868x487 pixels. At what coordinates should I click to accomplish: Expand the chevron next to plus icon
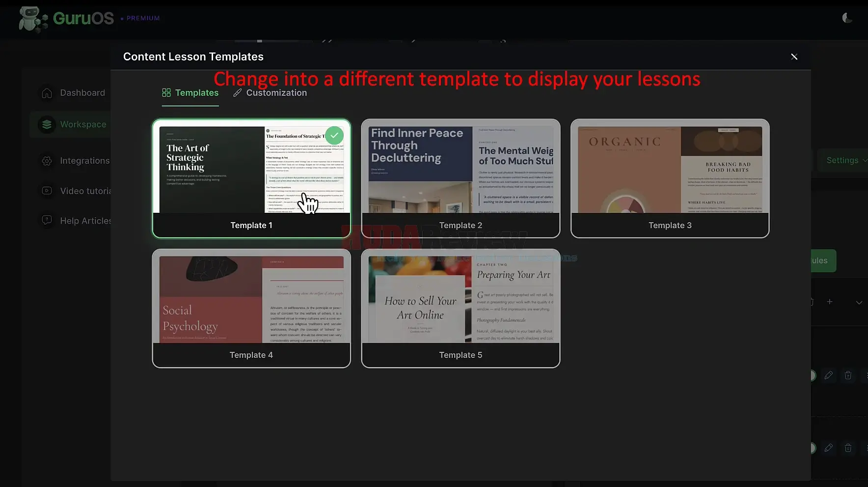pos(859,302)
